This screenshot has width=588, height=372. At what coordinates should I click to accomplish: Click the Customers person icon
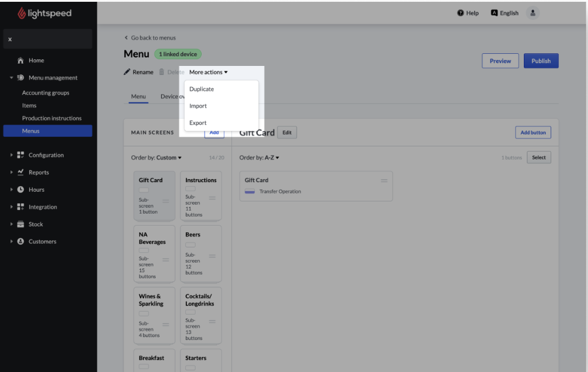[21, 241]
